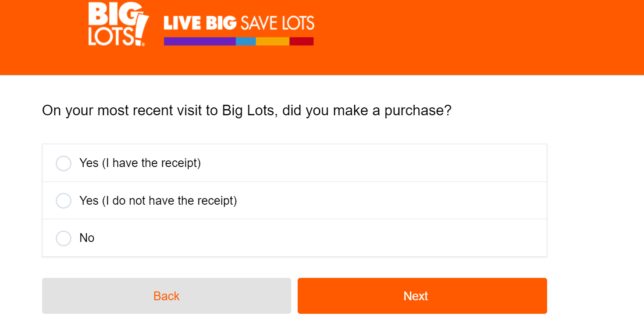644x316 pixels.
Task: Click the "No" option label text
Action: pos(87,238)
